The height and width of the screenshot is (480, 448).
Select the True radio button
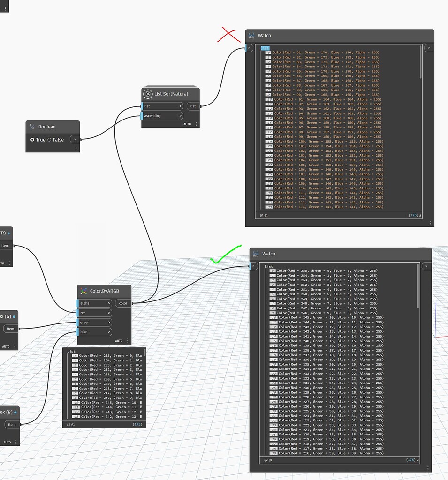pyautogui.click(x=33, y=139)
